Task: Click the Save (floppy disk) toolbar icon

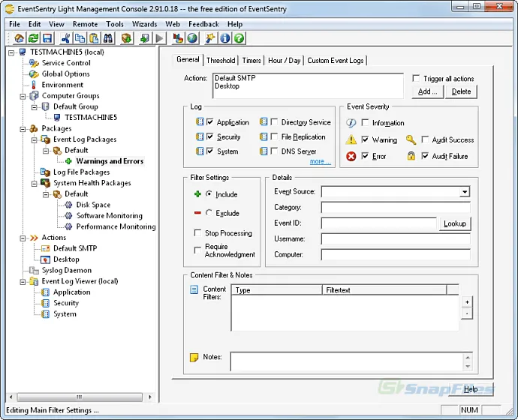Action: 47,38
